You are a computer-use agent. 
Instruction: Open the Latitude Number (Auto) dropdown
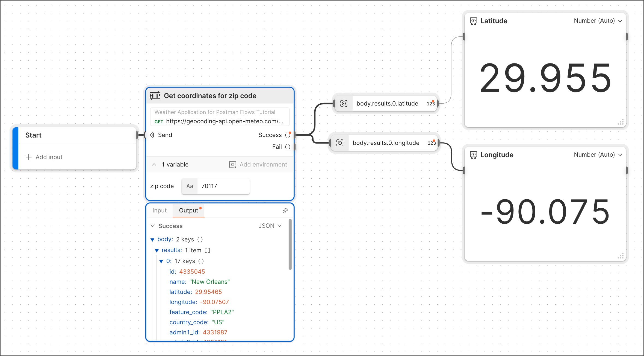[x=598, y=21]
